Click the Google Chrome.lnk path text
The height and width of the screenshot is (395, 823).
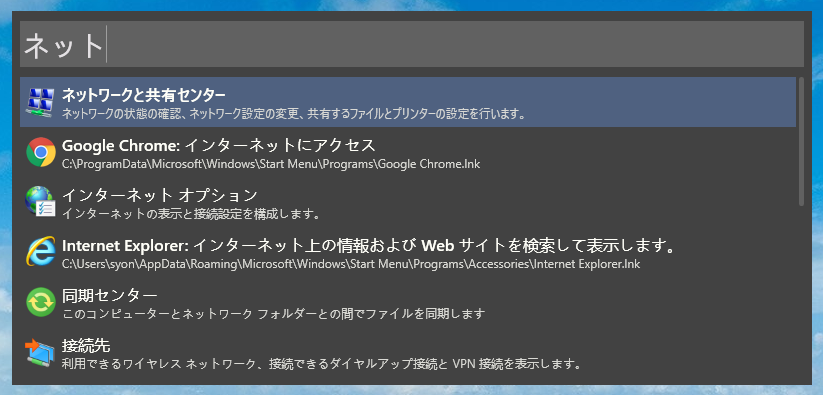click(x=271, y=164)
